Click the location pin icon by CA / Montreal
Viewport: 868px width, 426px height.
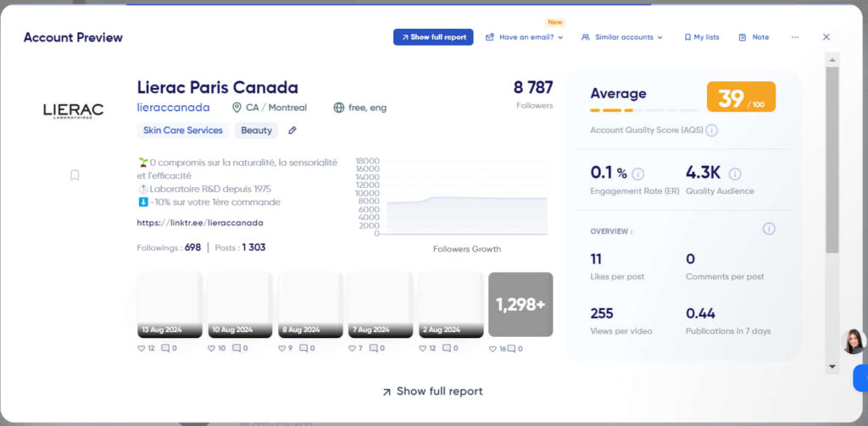click(237, 108)
